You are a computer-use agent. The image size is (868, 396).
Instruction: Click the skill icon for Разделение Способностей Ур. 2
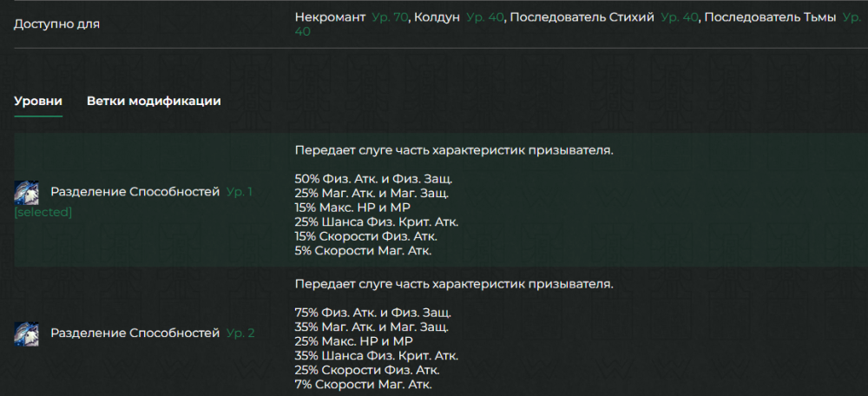pyautogui.click(x=26, y=334)
